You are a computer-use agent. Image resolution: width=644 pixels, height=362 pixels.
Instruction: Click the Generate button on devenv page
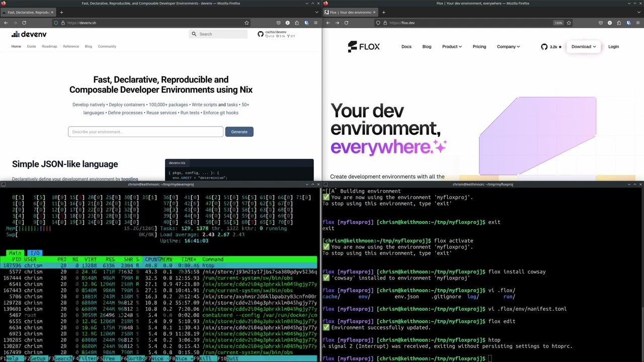tap(239, 132)
